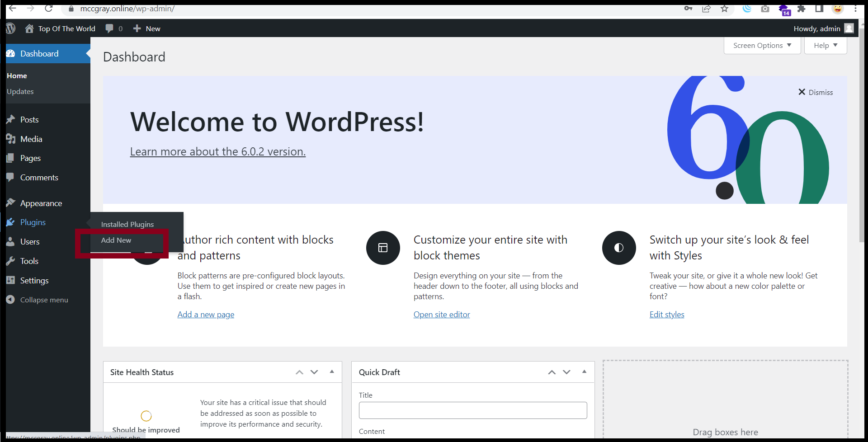Toggle Site Health Status panel collapse triangle
868x442 pixels.
(x=332, y=371)
